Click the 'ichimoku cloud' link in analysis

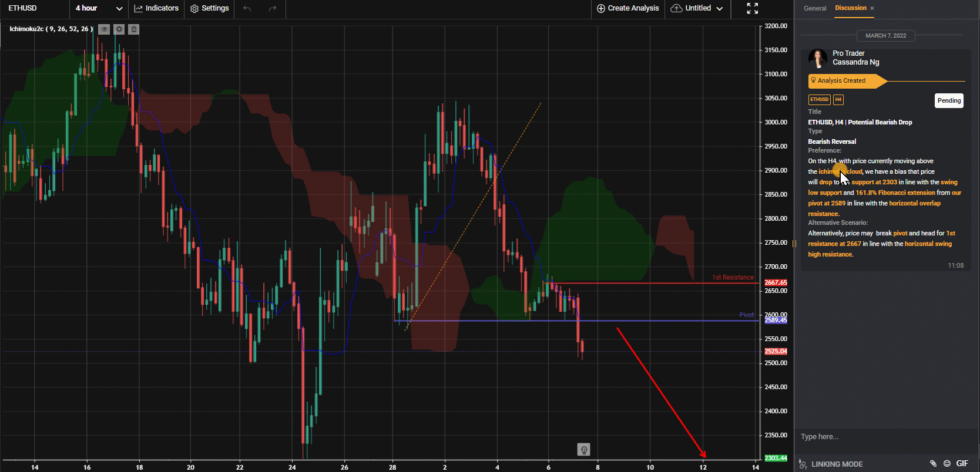[x=841, y=171]
